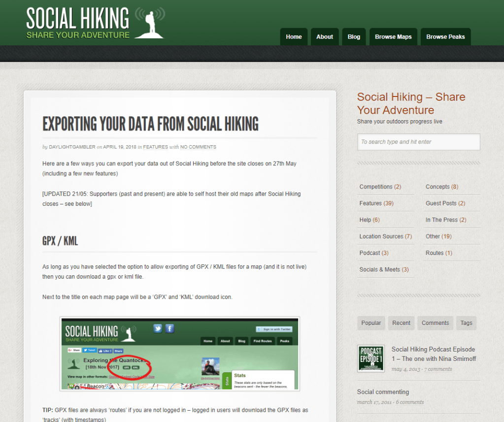The width and height of the screenshot is (504, 422).
Task: Switch to the Popular tab
Action: pos(371,323)
